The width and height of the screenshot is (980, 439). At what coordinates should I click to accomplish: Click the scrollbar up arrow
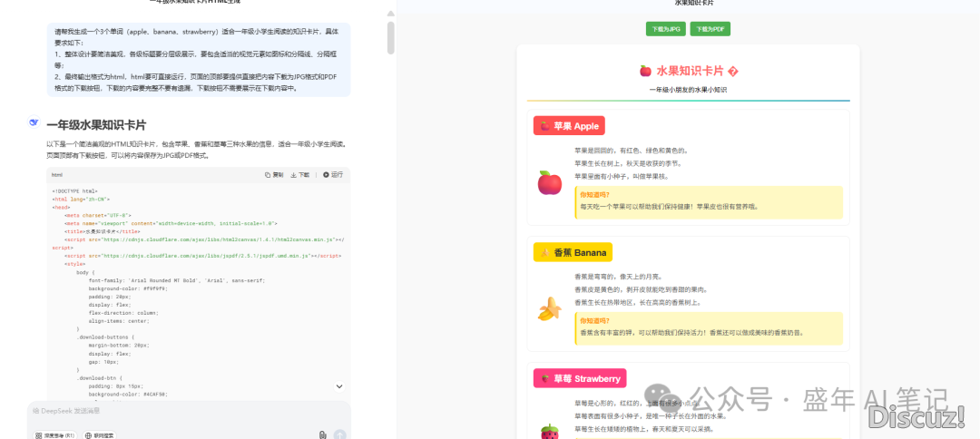(x=390, y=13)
